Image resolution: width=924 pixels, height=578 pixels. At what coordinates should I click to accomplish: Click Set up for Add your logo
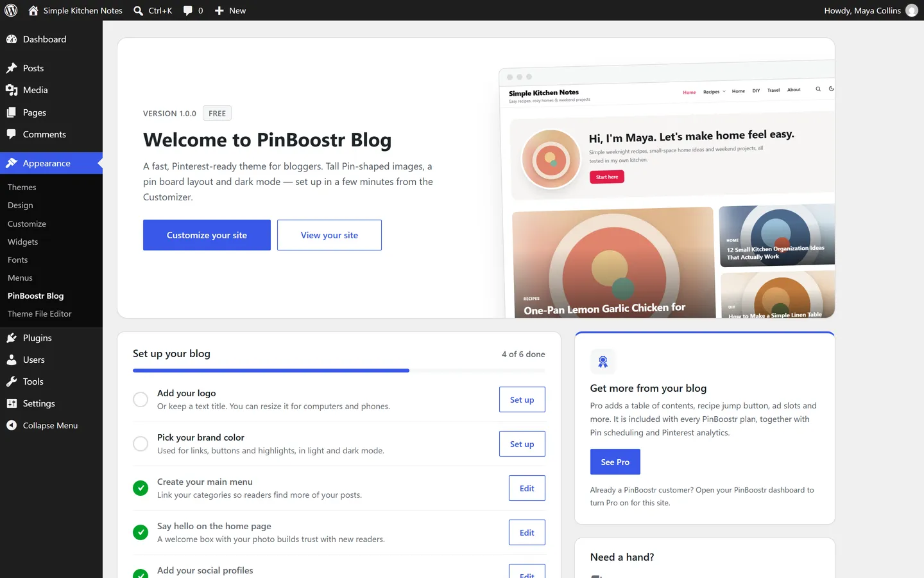tap(522, 399)
